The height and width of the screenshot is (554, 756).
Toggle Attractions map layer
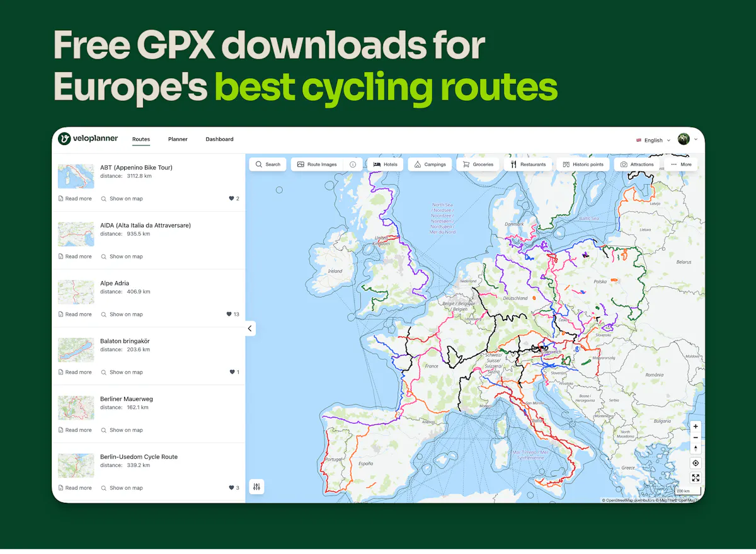pos(637,164)
